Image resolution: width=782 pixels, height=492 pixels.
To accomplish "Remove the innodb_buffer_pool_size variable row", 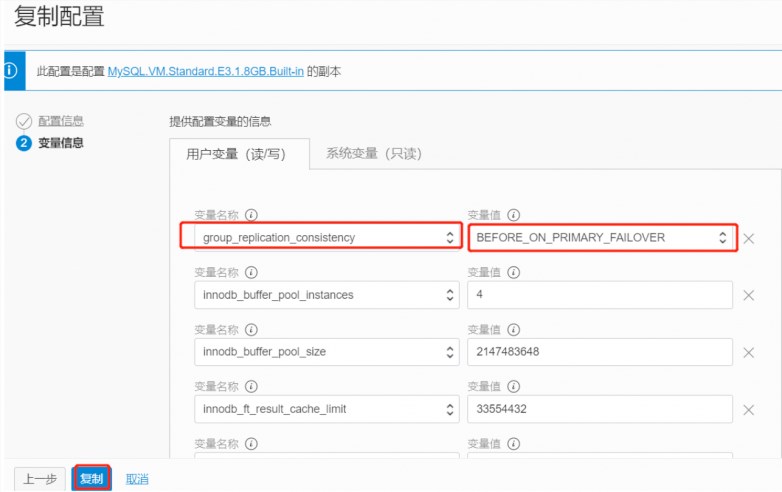I will coord(748,352).
